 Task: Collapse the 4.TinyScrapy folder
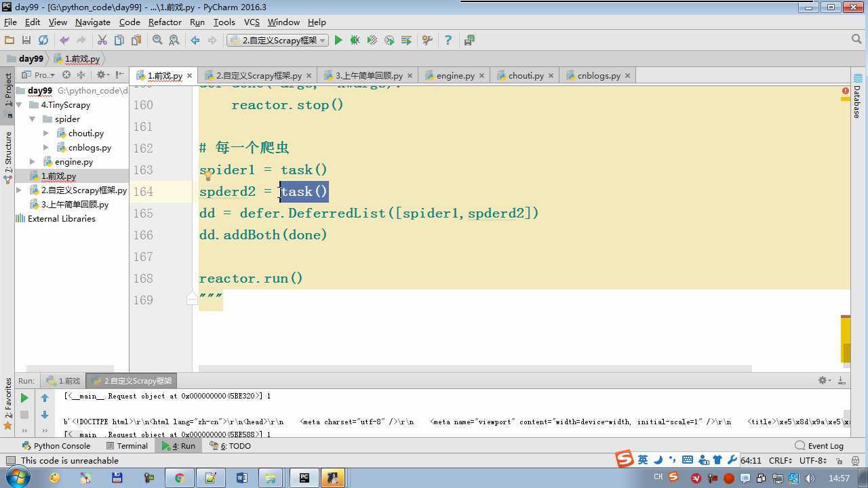tap(20, 105)
